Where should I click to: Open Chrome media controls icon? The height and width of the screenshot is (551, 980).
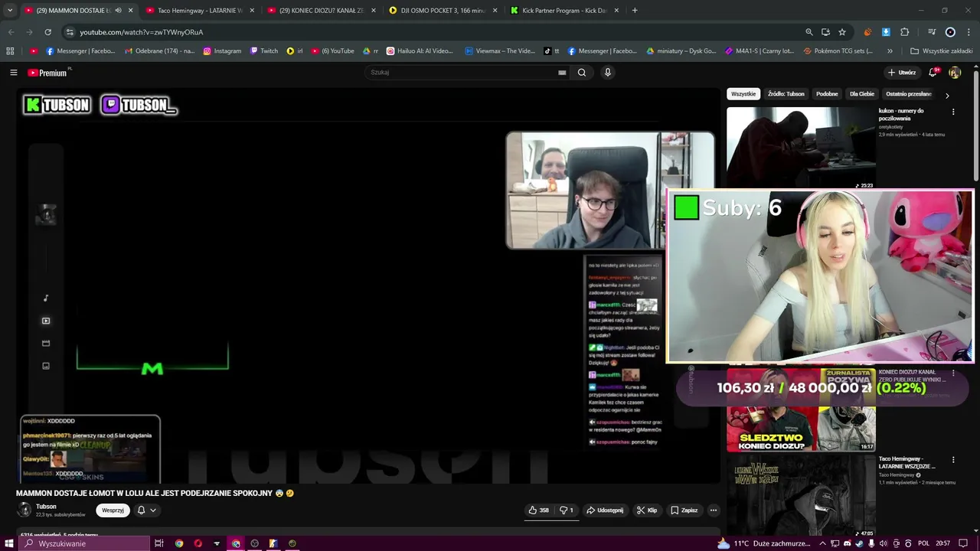point(932,32)
